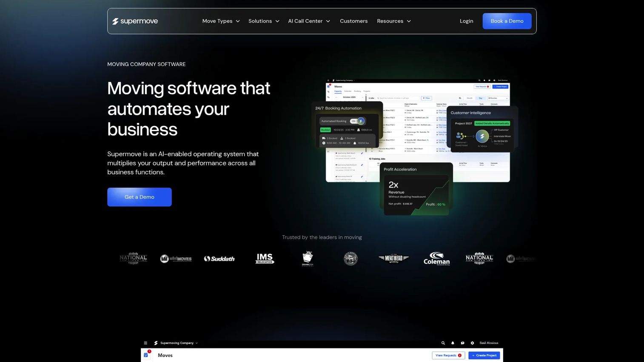Open the hamburger menu in the bottom app preview

145,343
